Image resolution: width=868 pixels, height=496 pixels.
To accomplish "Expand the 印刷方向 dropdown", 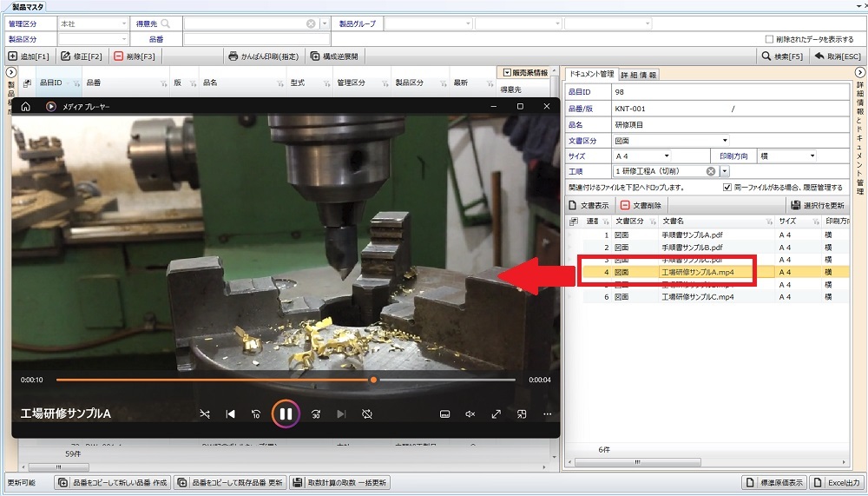I will pos(812,155).
